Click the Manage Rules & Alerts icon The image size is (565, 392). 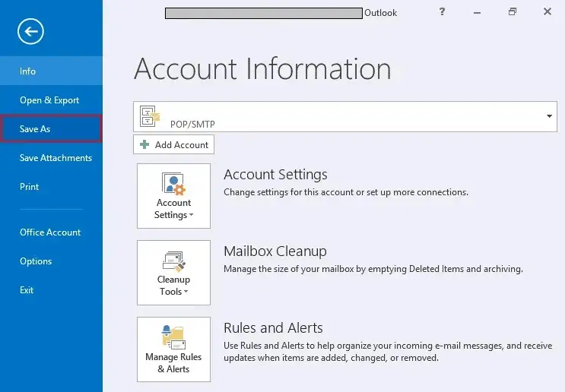click(173, 349)
